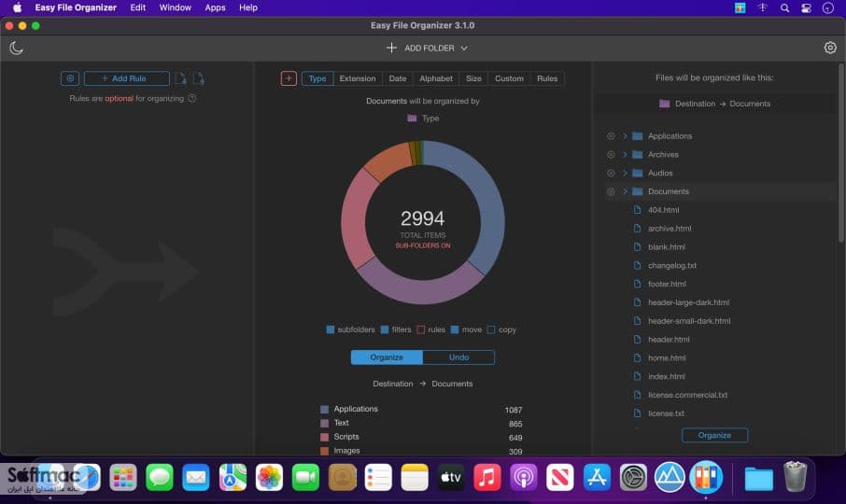Image resolution: width=846 pixels, height=504 pixels.
Task: Click the plus icon beside ADD FOLDER
Action: [x=391, y=48]
